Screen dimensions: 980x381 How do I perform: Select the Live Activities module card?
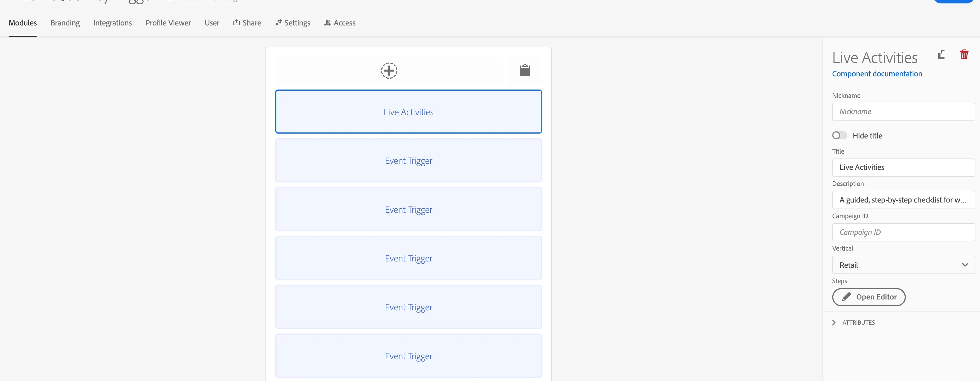click(x=409, y=112)
